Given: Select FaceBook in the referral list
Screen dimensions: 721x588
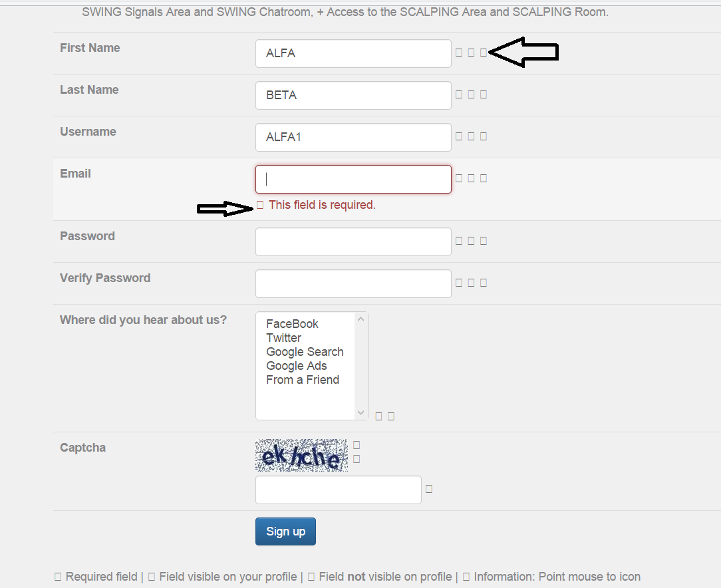Looking at the screenshot, I should pyautogui.click(x=292, y=324).
